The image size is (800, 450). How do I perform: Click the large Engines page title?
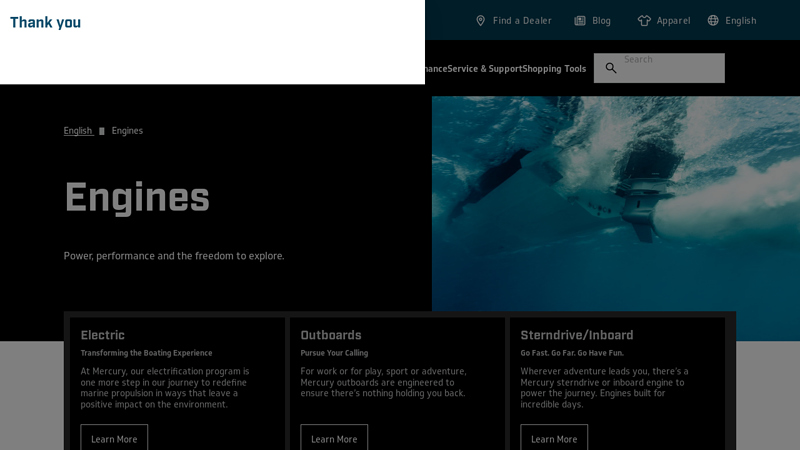[x=137, y=197]
